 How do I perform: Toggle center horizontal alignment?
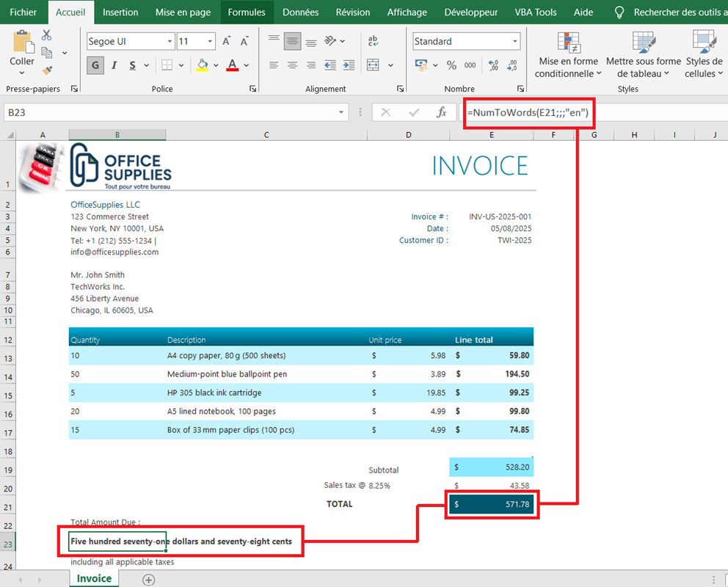click(x=292, y=65)
